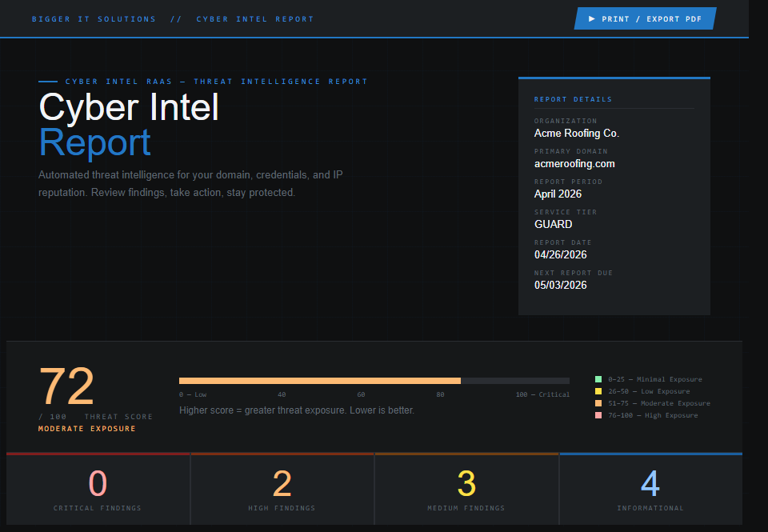
Task: Click the '76–100 – High Exposure' legend text
Action: coord(653,415)
